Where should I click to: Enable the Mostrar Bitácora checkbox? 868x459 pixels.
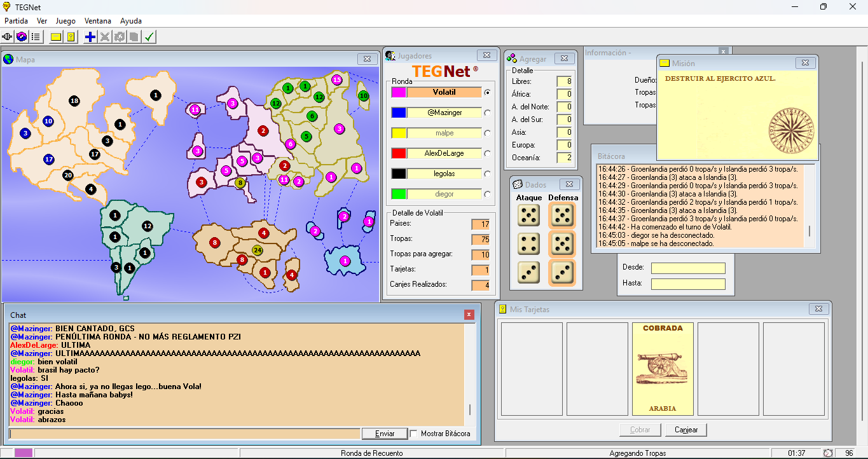coord(415,434)
